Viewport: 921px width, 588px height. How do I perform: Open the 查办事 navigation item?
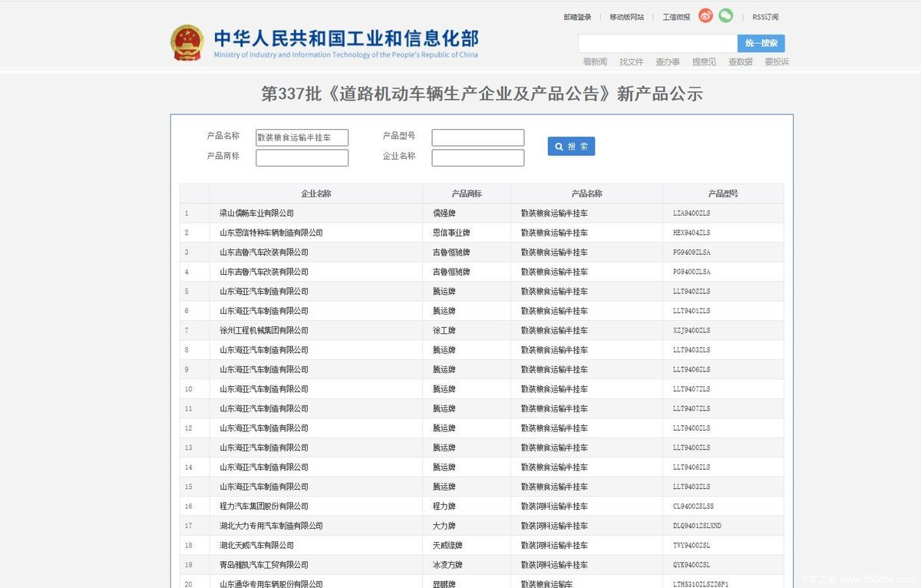coord(668,62)
